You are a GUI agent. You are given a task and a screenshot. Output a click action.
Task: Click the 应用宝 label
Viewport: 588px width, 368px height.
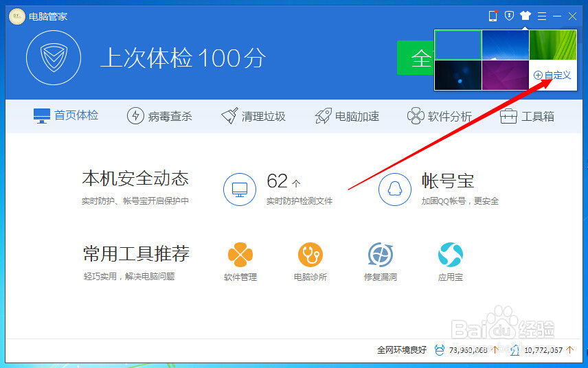click(x=451, y=277)
